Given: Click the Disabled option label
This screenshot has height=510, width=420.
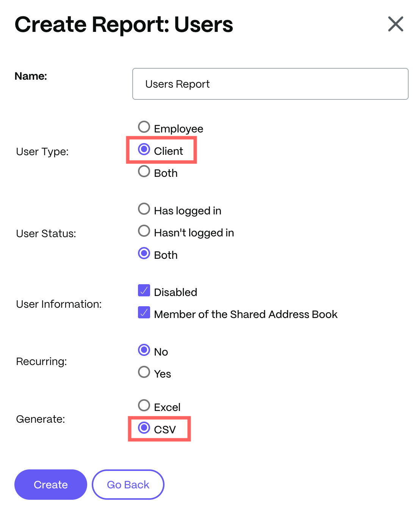Looking at the screenshot, I should [176, 292].
